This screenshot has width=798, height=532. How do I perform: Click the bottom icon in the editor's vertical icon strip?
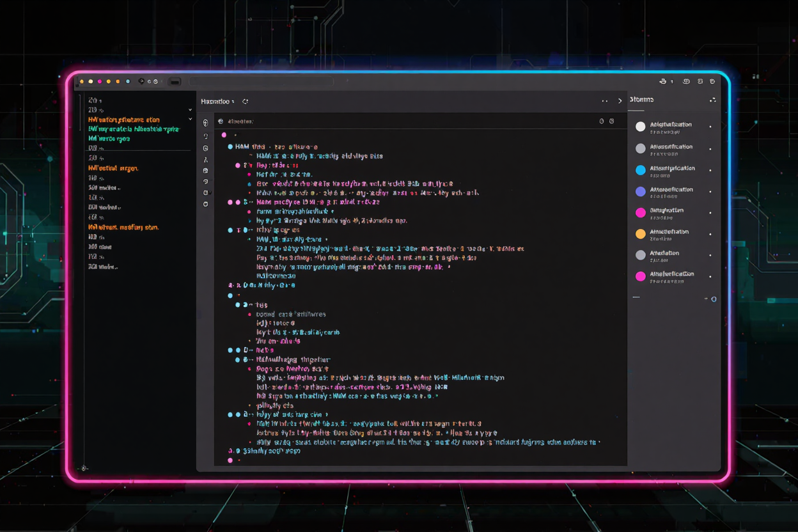[x=206, y=204]
